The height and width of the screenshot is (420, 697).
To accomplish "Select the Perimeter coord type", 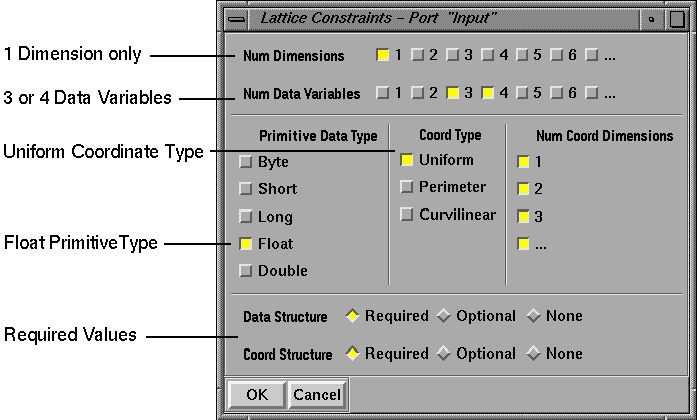I will tap(407, 187).
